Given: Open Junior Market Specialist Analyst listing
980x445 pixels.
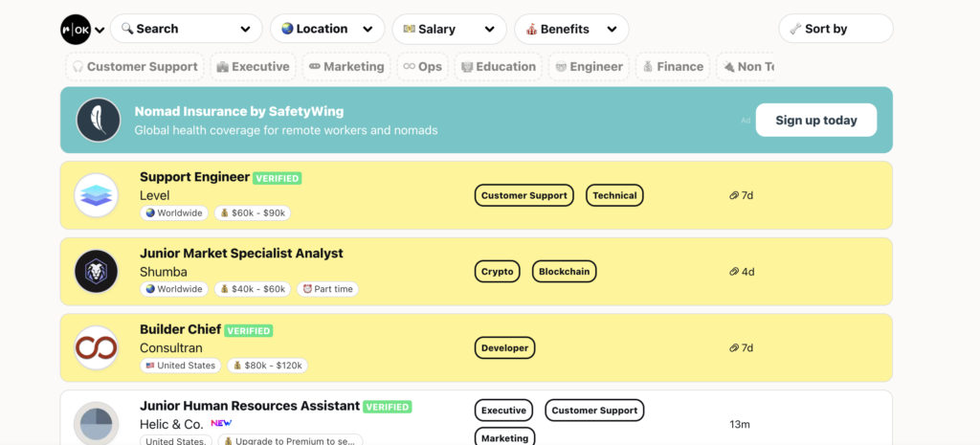Looking at the screenshot, I should (241, 254).
